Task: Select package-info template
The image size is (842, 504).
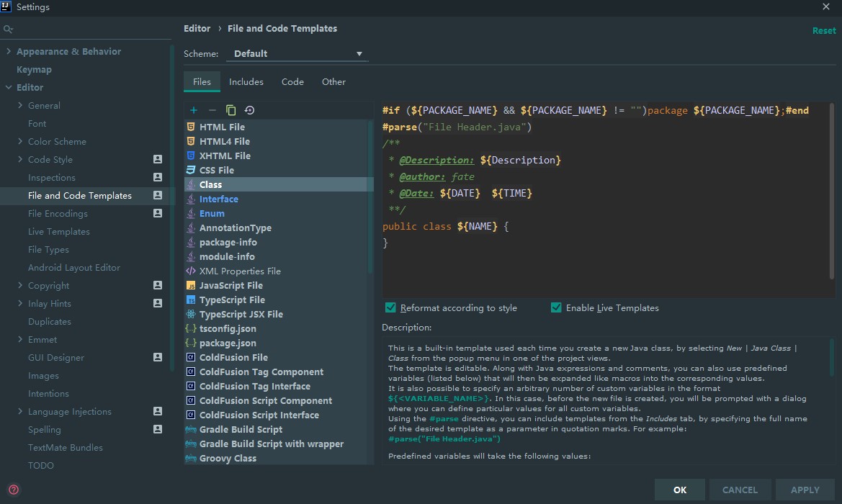Action: pyautogui.click(x=228, y=242)
